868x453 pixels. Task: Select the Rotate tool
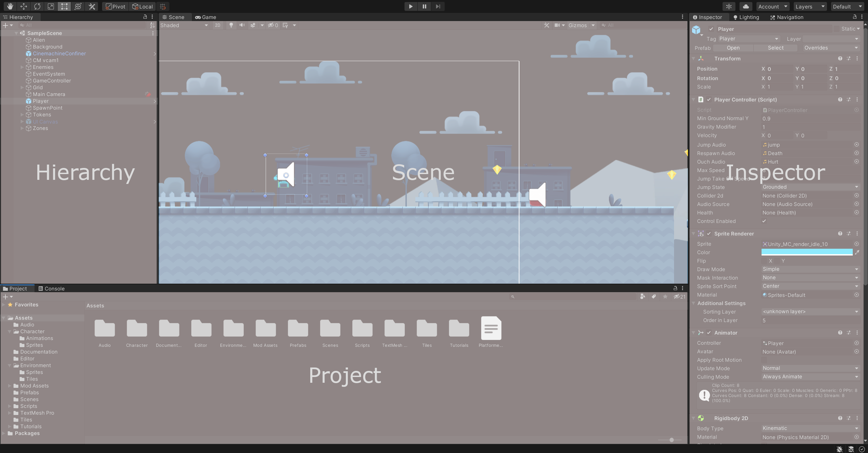(x=37, y=6)
